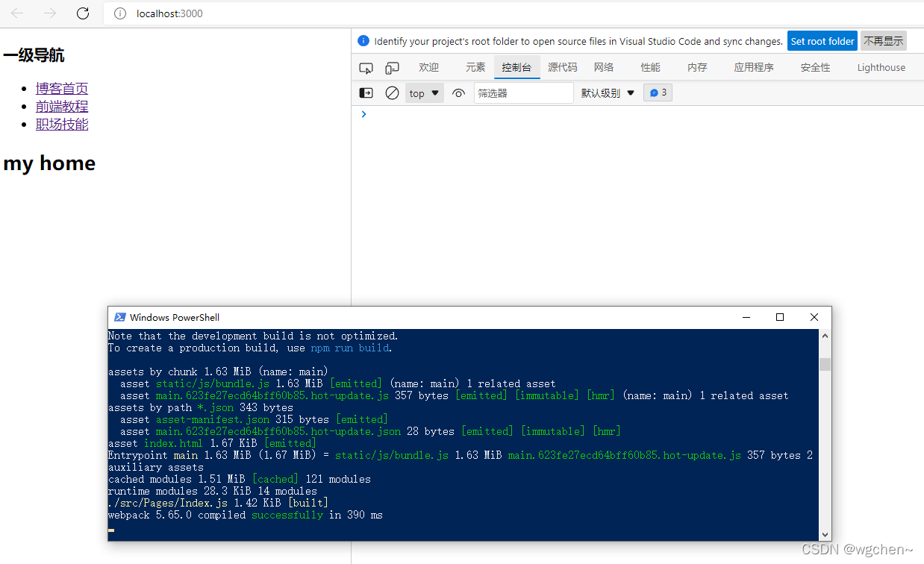Open the 应用程序 tab
The width and height of the screenshot is (924, 564).
pyautogui.click(x=754, y=67)
